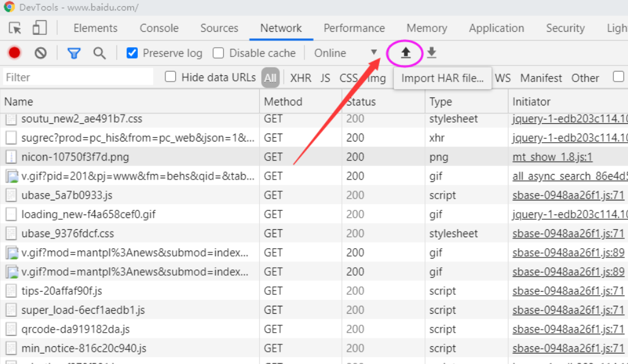Disable the Preserve log checkbox
Viewport: 628px width, 364px height.
click(131, 53)
